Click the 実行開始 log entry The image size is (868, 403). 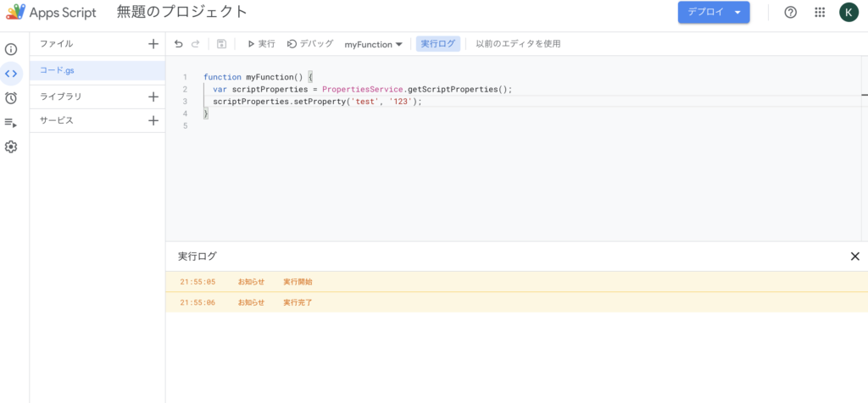[516, 282]
